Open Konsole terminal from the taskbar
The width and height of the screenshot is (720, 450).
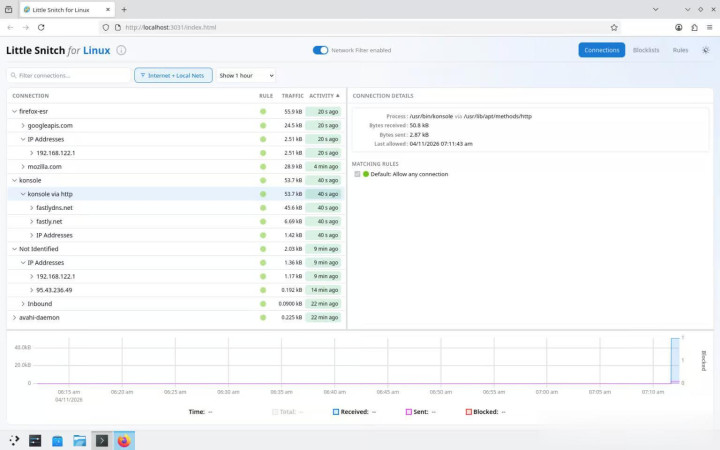[x=101, y=440]
